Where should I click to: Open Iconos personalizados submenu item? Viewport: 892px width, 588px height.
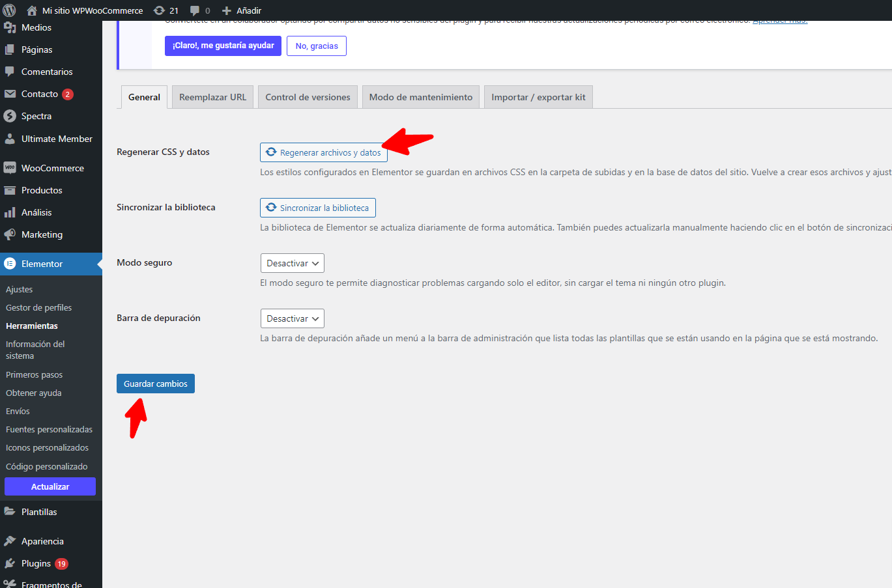[x=47, y=447]
